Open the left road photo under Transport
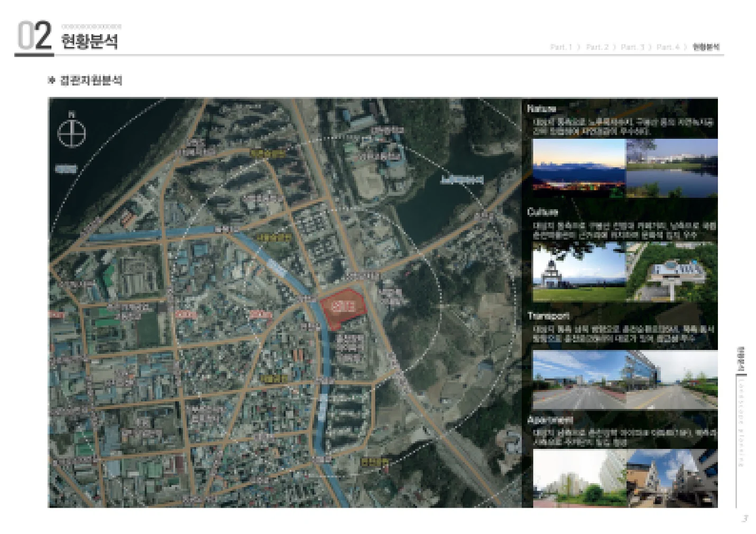Image resolution: width=756 pixels, height=534 pixels. (579, 380)
